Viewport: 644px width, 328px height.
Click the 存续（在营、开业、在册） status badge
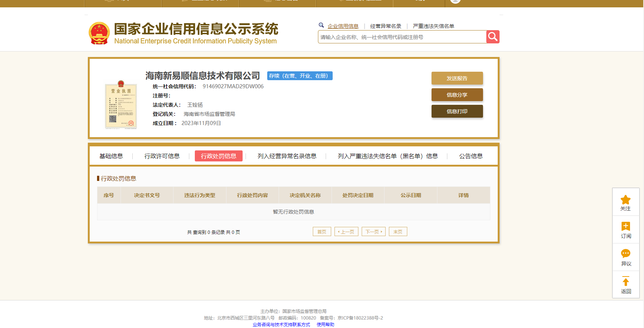coord(300,76)
